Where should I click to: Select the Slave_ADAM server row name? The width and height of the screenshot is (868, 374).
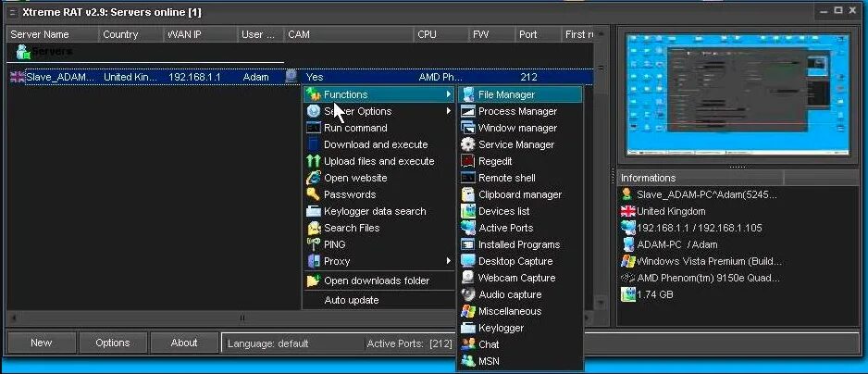tap(60, 77)
